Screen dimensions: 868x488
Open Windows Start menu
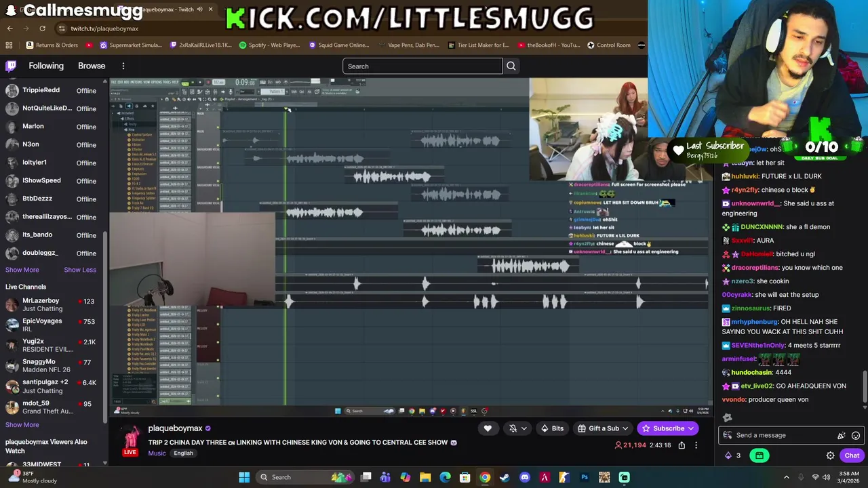(244, 477)
